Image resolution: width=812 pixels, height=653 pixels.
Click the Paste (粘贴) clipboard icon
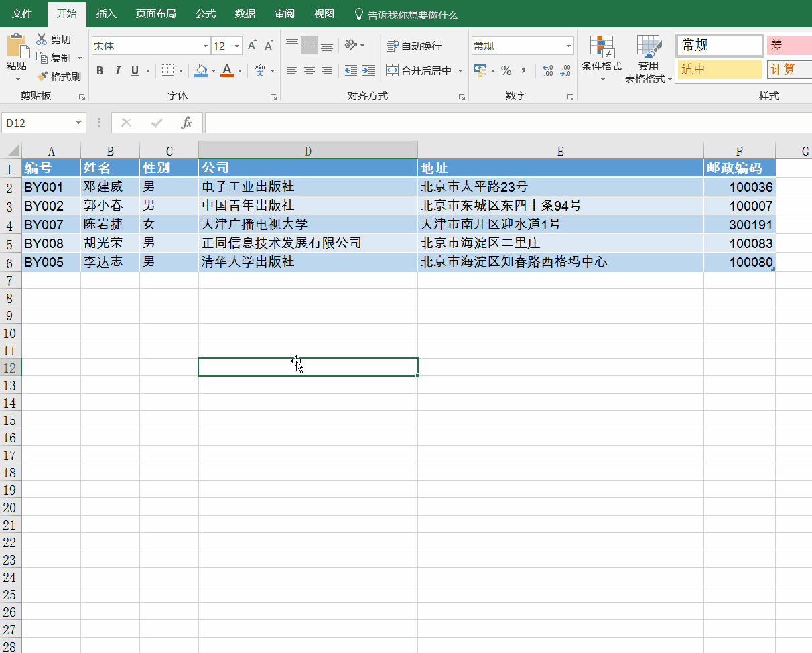click(x=17, y=46)
